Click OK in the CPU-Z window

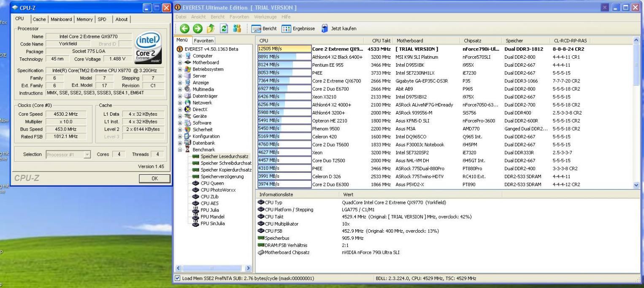click(155, 179)
